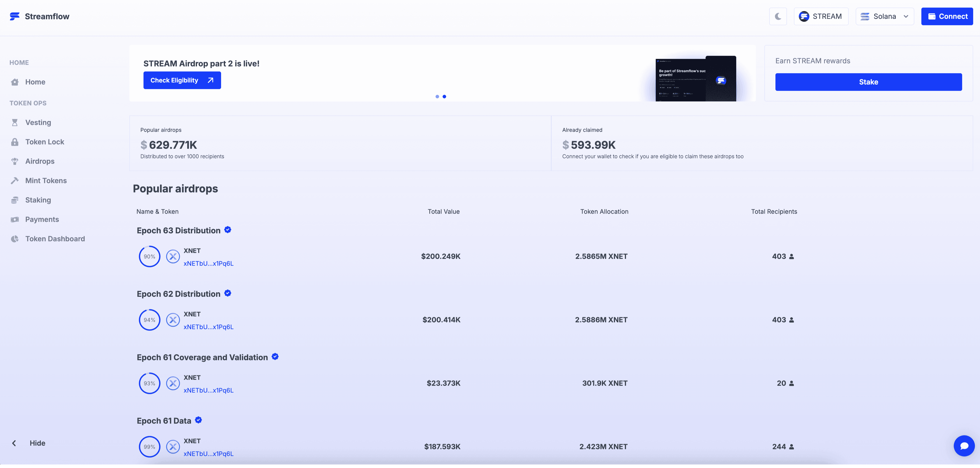Click the $593.99K already claimed figure
Image resolution: width=980 pixels, height=468 pixels.
tap(589, 145)
